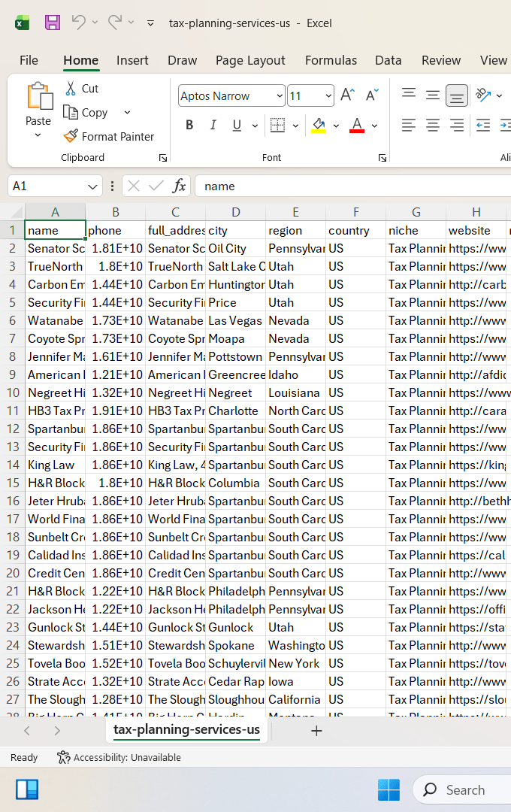The width and height of the screenshot is (511, 812).
Task: Open the Redo history dropdown arrow
Action: click(x=131, y=23)
